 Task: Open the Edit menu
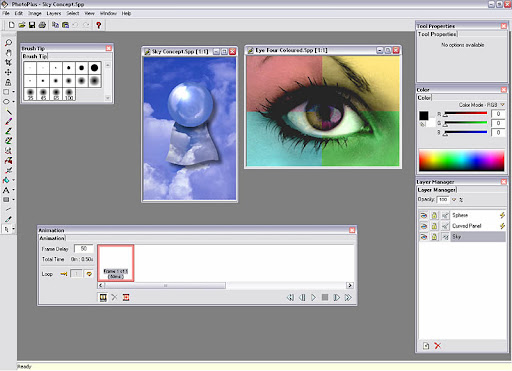19,13
